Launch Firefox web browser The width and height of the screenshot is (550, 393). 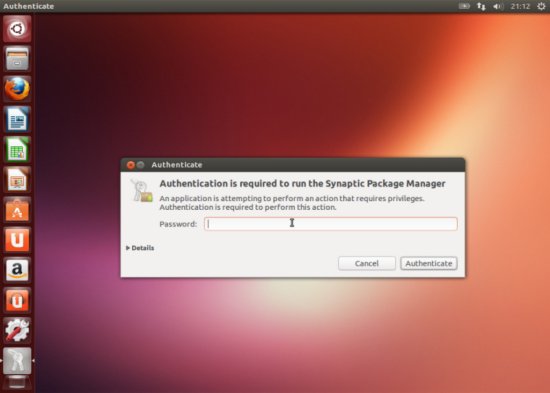pos(17,89)
